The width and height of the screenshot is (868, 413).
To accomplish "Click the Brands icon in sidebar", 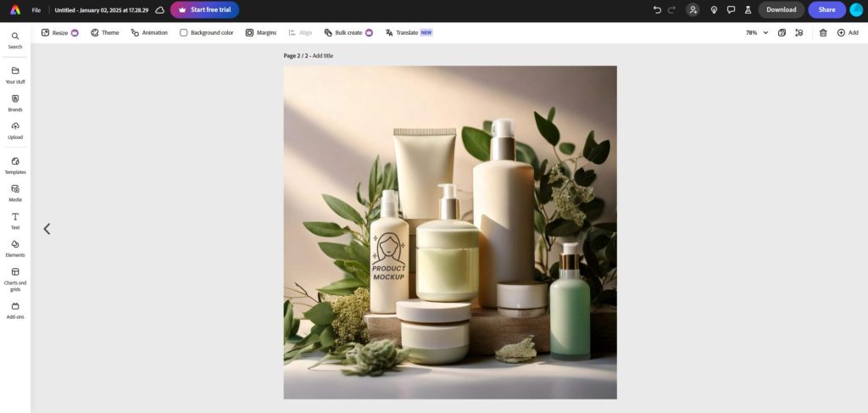I will click(x=15, y=102).
